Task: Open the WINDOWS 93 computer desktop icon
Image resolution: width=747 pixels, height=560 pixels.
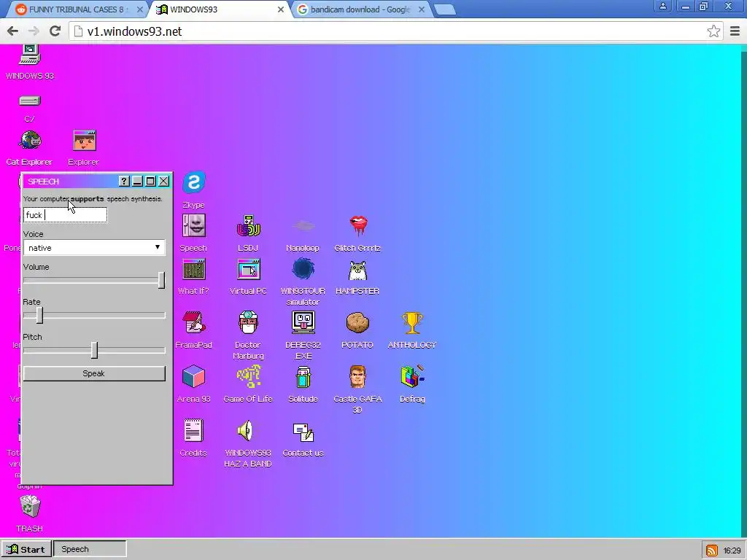Action: (x=29, y=55)
